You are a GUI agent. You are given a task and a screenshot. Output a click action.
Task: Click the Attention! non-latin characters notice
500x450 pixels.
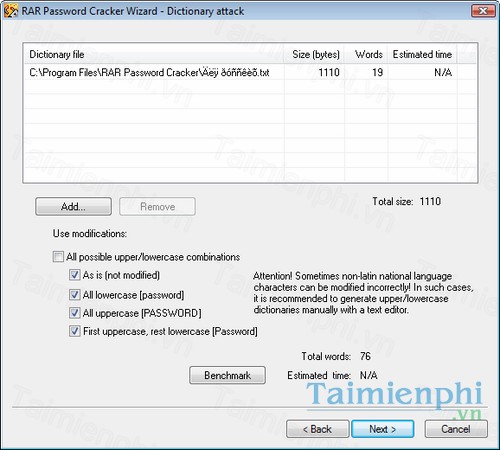tap(363, 293)
